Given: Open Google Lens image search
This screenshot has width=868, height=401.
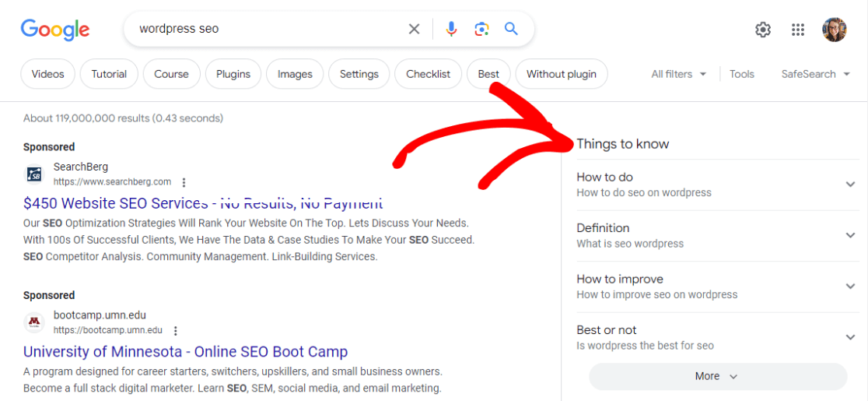Looking at the screenshot, I should point(481,29).
